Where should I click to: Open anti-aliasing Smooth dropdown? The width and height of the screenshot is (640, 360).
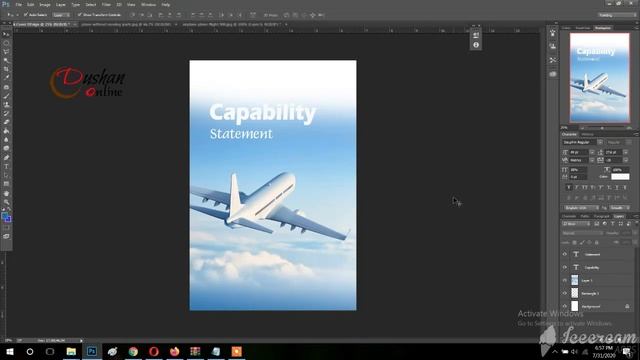[620, 208]
